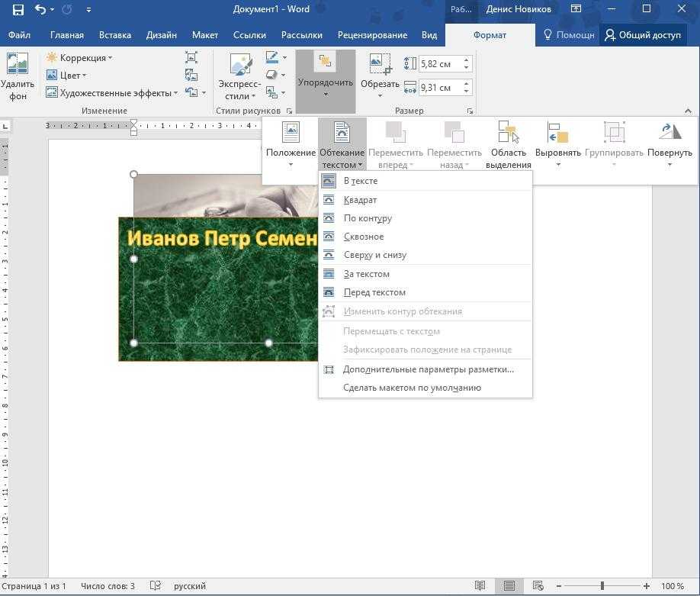Expand the Коррекция dropdown

[x=80, y=58]
